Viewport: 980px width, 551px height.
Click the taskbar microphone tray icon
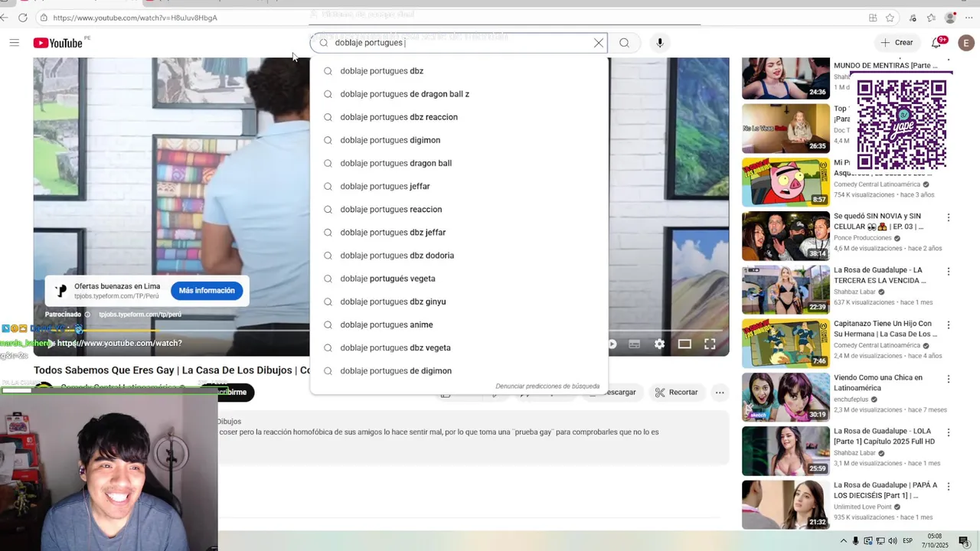[856, 541]
